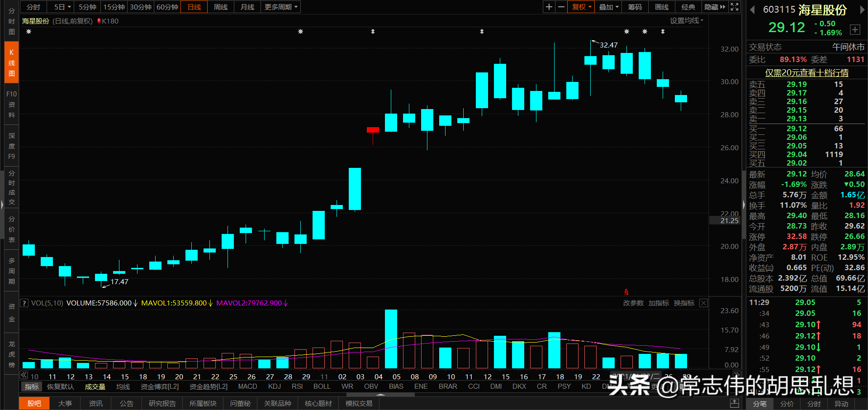
Task: Open the 筹码 chip distribution tool
Action: click(634, 7)
